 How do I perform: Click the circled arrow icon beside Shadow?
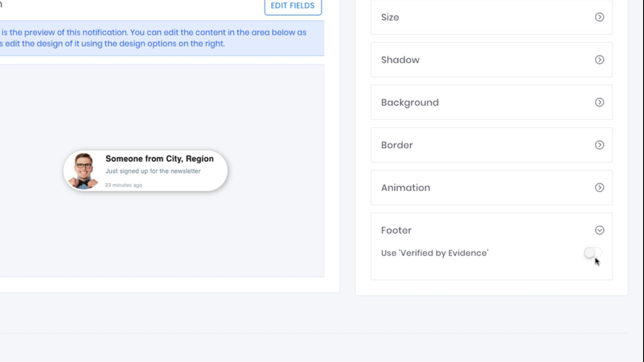pos(599,60)
